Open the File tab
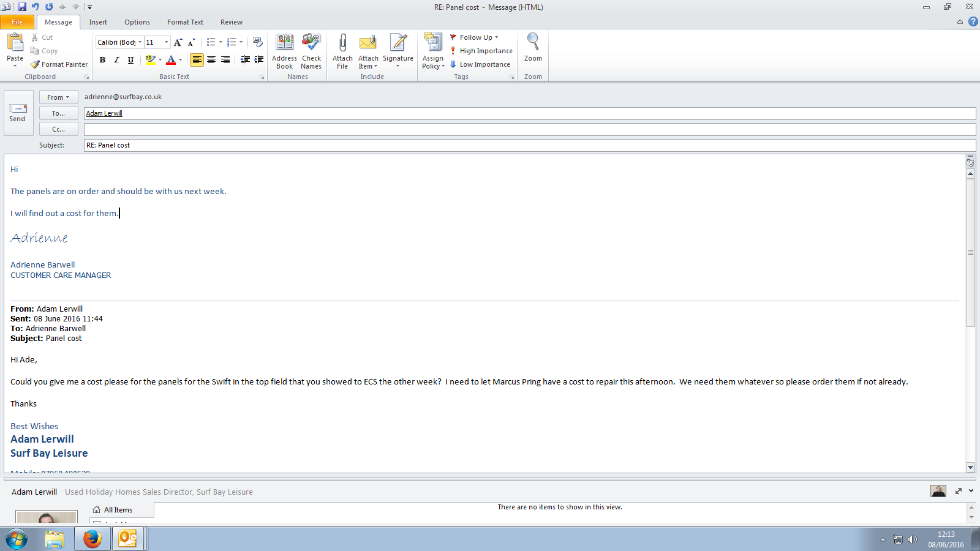Viewport: 980px width, 551px height. [x=17, y=22]
